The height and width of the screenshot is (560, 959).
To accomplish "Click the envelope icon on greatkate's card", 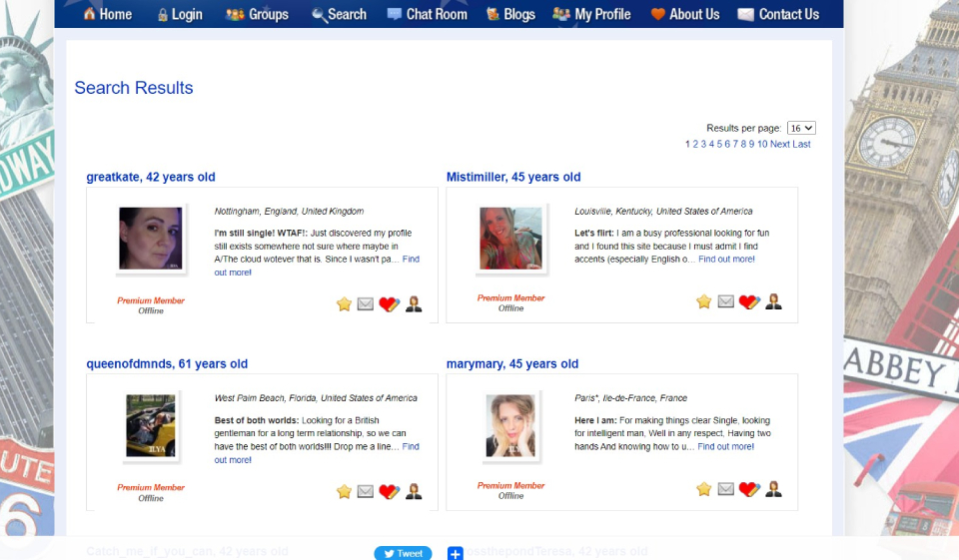I will 366,304.
